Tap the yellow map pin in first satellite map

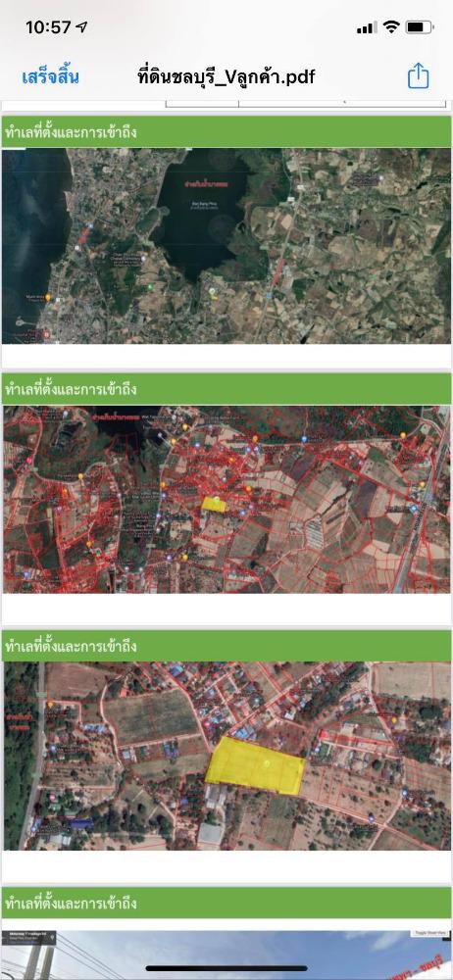213,292
